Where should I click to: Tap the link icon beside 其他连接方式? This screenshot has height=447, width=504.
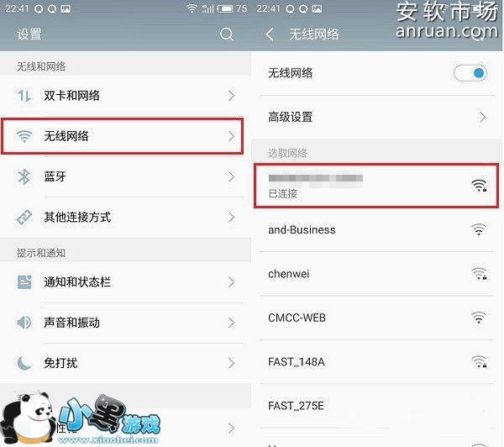click(x=24, y=217)
